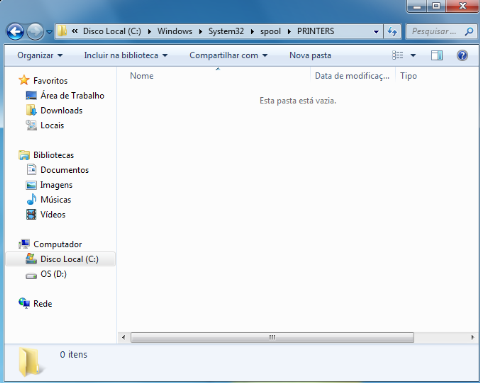This screenshot has height=383, width=480.
Task: Navigate to spool in address breadcrumb
Action: (270, 31)
